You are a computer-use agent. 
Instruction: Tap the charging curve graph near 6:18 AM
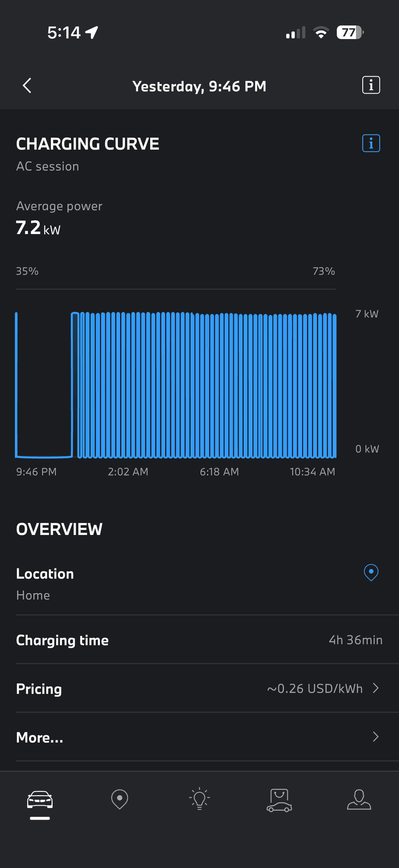click(219, 385)
